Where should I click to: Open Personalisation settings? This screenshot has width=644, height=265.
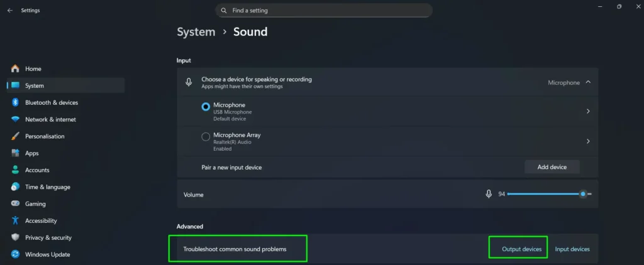(x=65, y=136)
